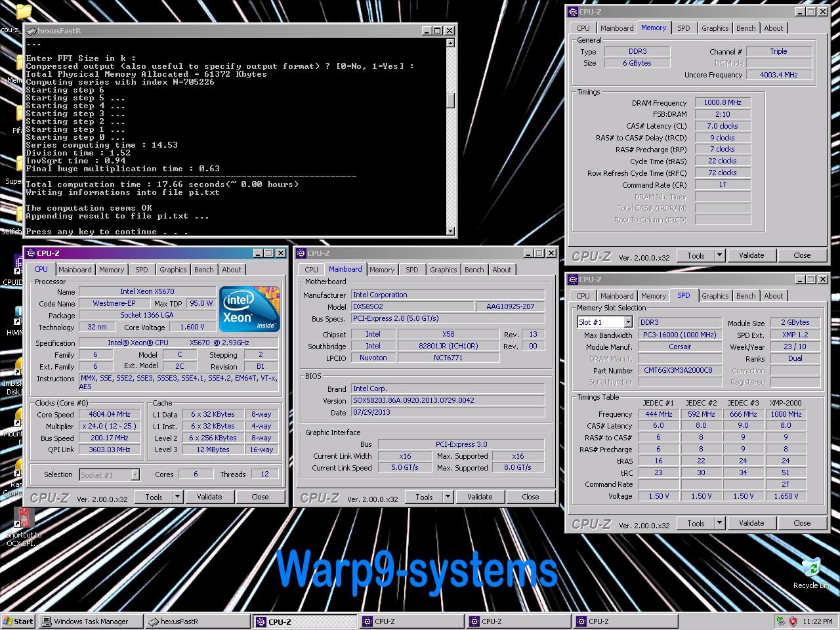Open the Slot #1 memory slot dropdown
The width and height of the screenshot is (840, 630).
(x=628, y=322)
